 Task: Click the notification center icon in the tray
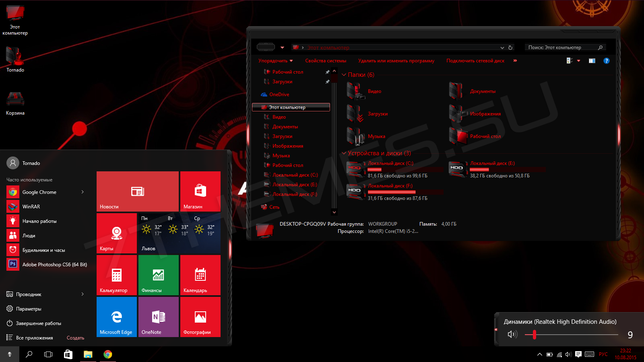click(578, 354)
